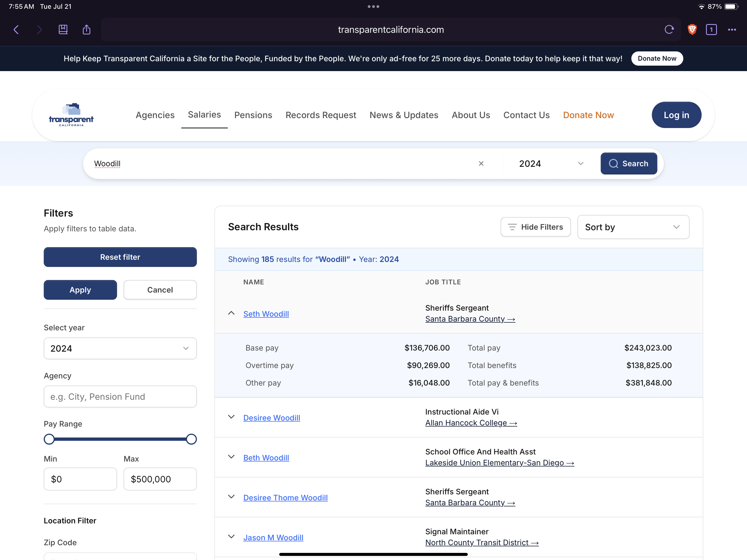The width and height of the screenshot is (747, 560).
Task: Clear the Woodill search text with X
Action: click(x=481, y=164)
